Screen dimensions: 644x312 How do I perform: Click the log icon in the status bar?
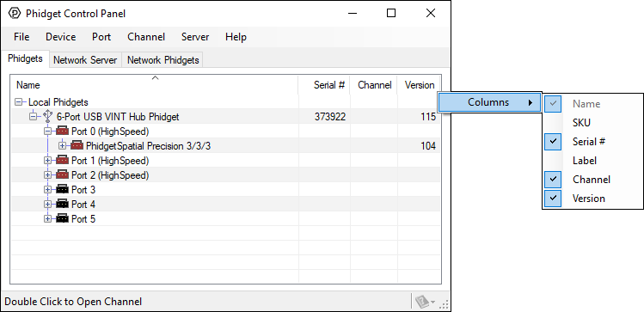tap(422, 303)
